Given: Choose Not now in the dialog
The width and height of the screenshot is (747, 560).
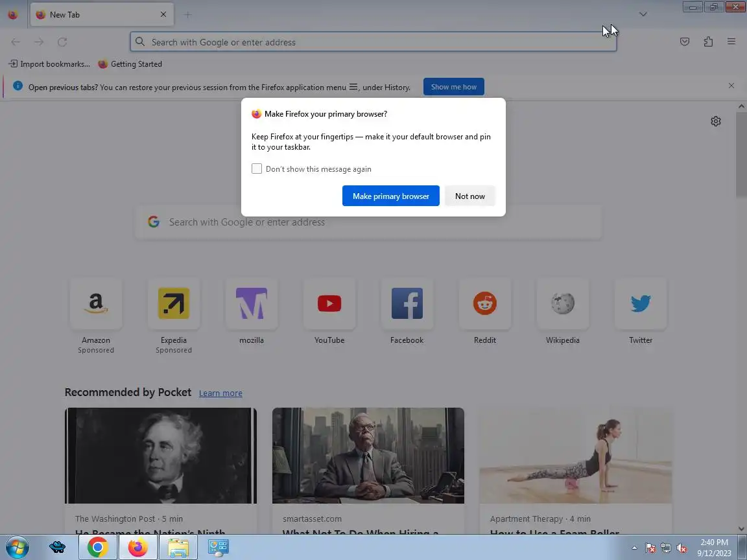Looking at the screenshot, I should (469, 196).
